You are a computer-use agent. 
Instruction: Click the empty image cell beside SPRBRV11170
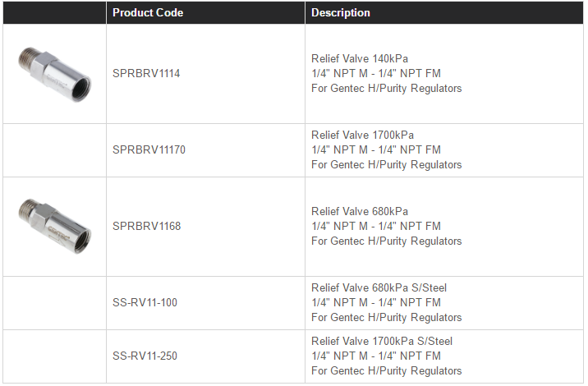click(x=55, y=150)
